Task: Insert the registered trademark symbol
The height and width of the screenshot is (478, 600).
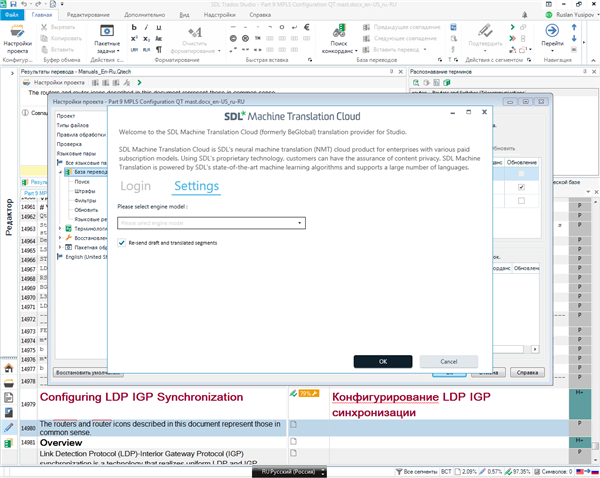Action: pos(245,38)
